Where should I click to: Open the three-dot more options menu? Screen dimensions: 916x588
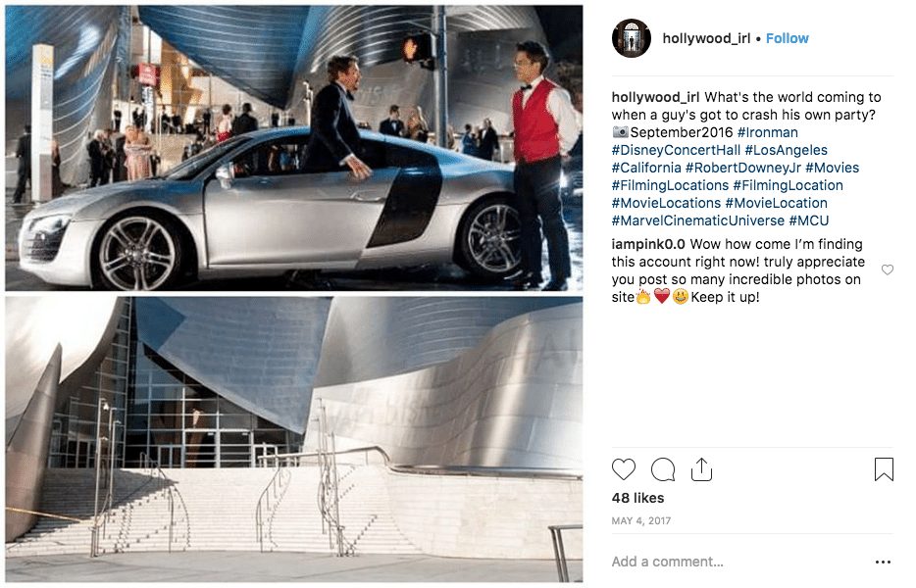[883, 562]
